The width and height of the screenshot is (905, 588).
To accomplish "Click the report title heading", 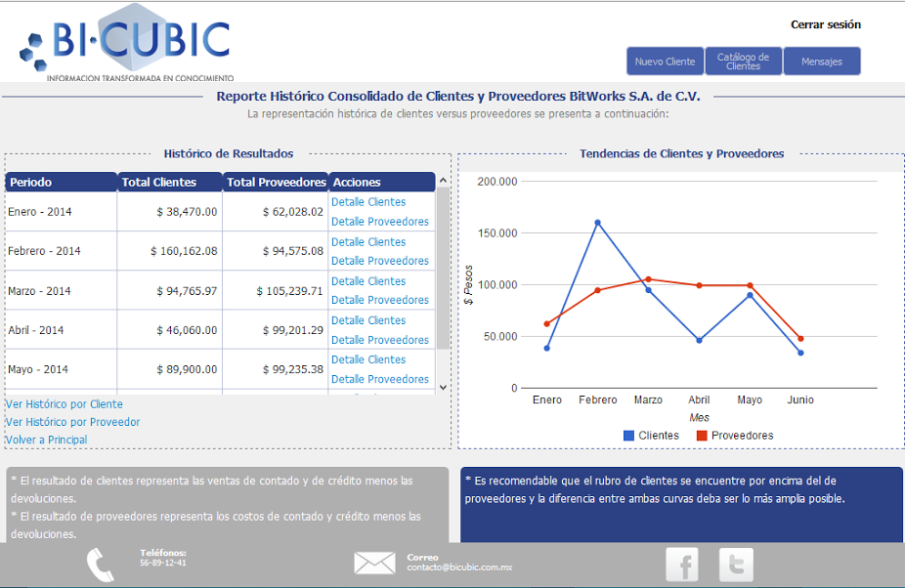I will (458, 97).
